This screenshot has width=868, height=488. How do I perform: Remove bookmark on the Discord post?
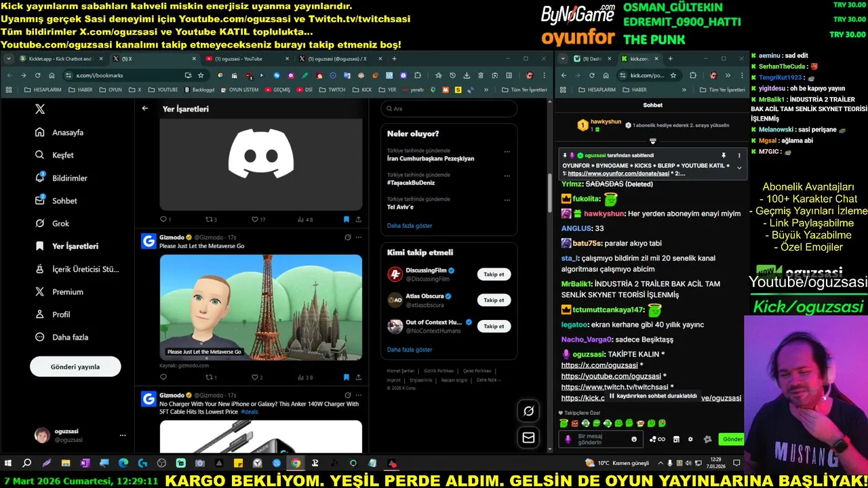[x=346, y=220]
